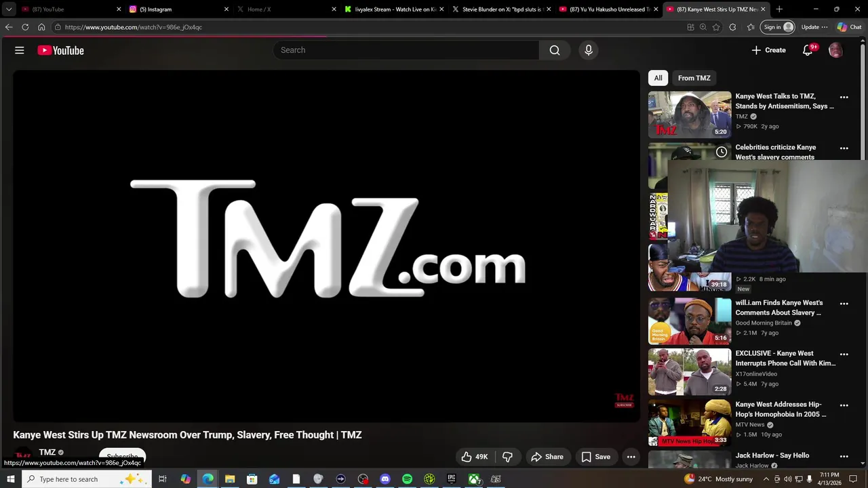Viewport: 868px width, 488px height.
Task: Open Discord from the taskbar
Action: point(385,479)
